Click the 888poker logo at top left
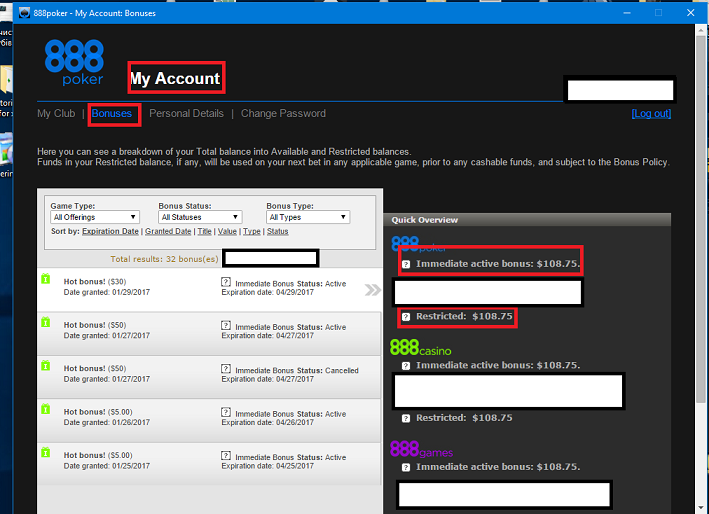Image resolution: width=709 pixels, height=514 pixels. (x=74, y=62)
